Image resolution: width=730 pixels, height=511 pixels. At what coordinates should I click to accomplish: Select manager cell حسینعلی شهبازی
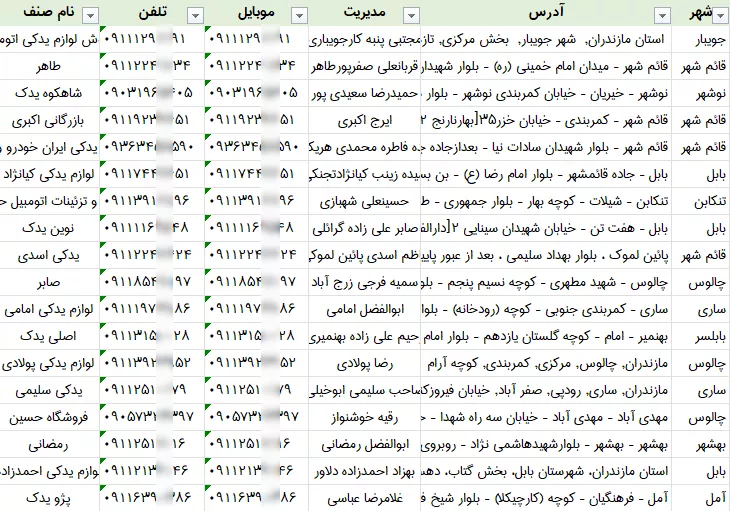[x=365, y=202]
